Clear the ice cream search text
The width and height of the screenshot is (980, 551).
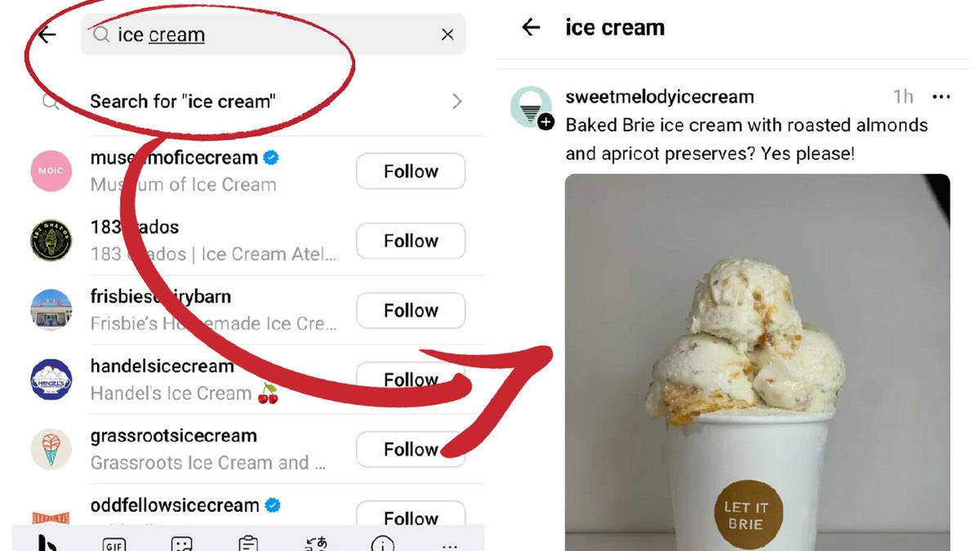(x=448, y=34)
